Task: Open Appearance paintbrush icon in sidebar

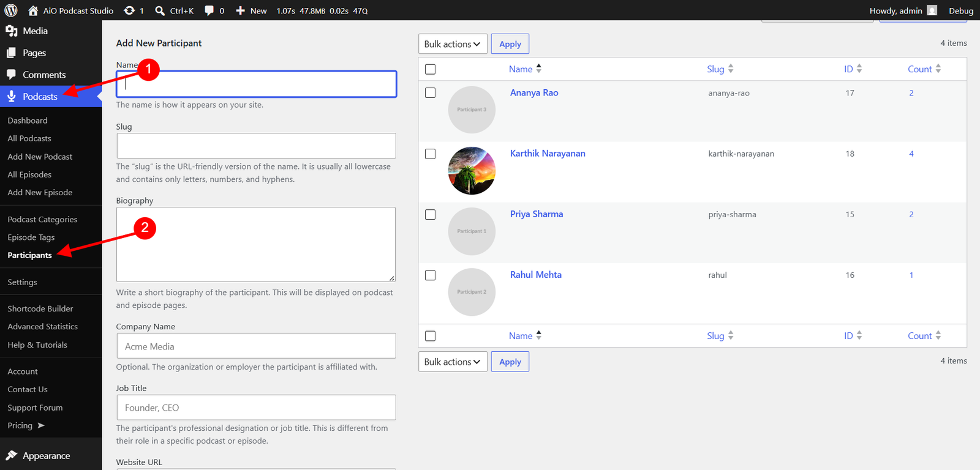Action: tap(12, 455)
